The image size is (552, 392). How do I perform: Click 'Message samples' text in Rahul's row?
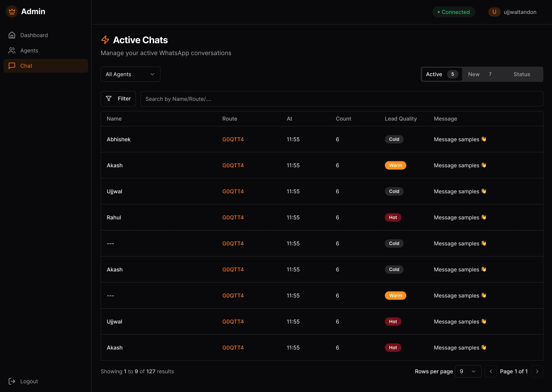click(457, 218)
